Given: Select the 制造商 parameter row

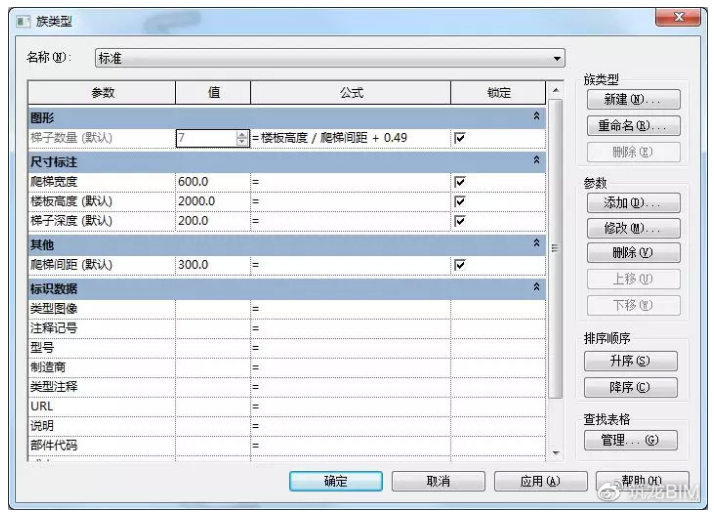Looking at the screenshot, I should click(x=286, y=368).
